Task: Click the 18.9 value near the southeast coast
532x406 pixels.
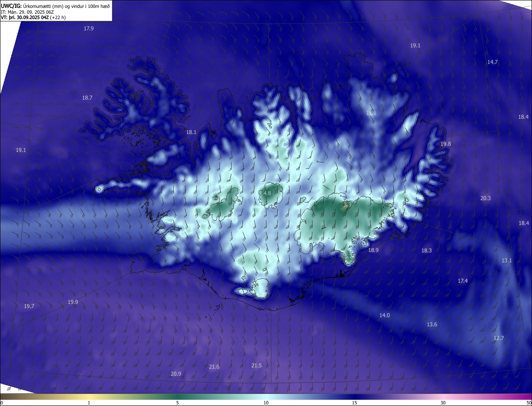Action: coord(373,250)
